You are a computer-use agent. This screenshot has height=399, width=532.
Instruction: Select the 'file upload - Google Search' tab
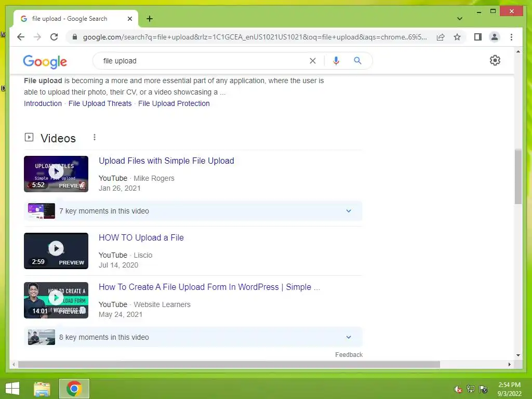[x=76, y=19]
